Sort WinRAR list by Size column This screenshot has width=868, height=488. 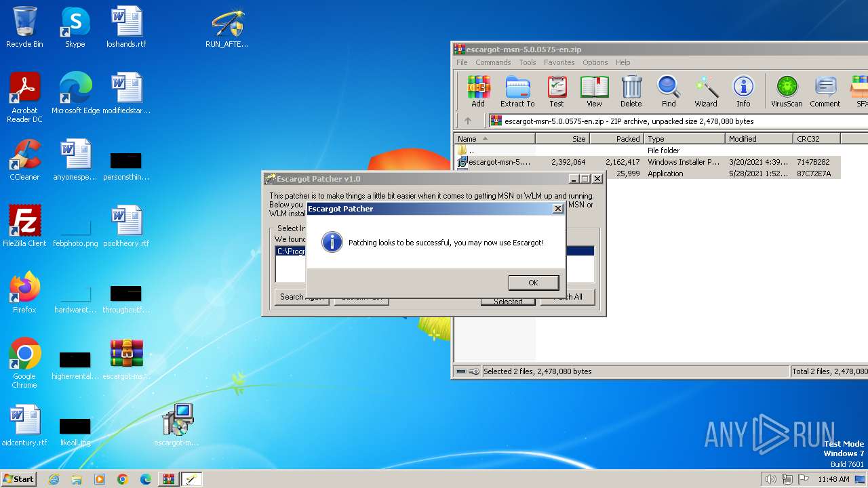coord(562,138)
